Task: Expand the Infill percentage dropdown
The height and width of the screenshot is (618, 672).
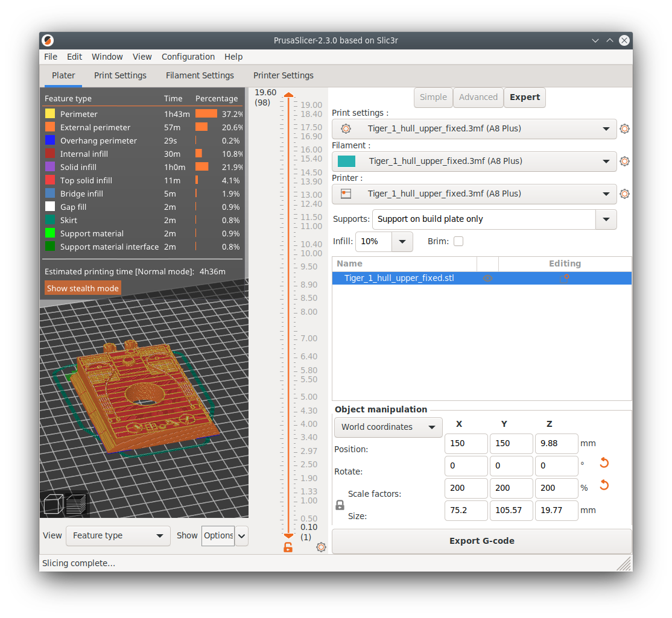Action: click(402, 241)
